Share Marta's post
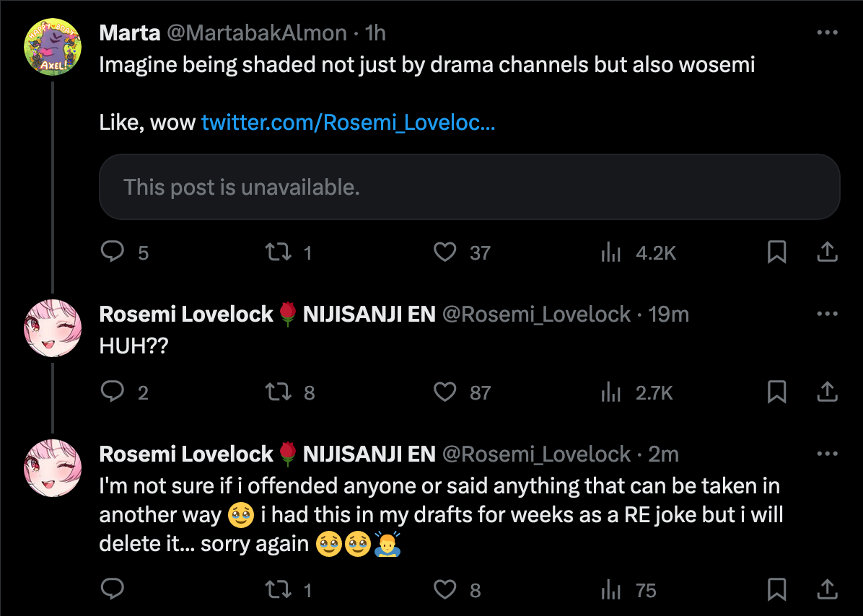 [826, 252]
